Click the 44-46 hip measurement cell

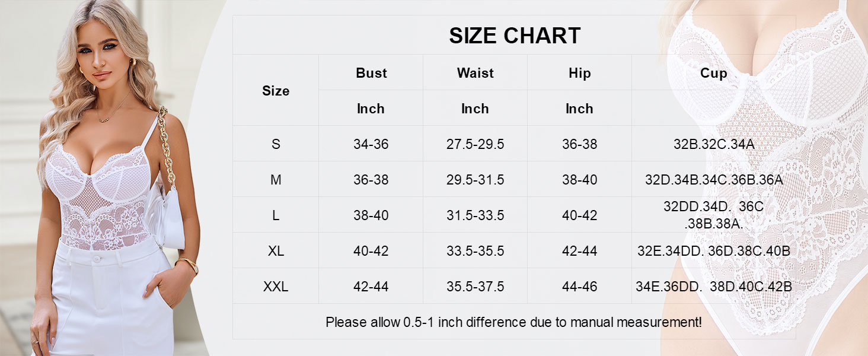click(x=579, y=287)
